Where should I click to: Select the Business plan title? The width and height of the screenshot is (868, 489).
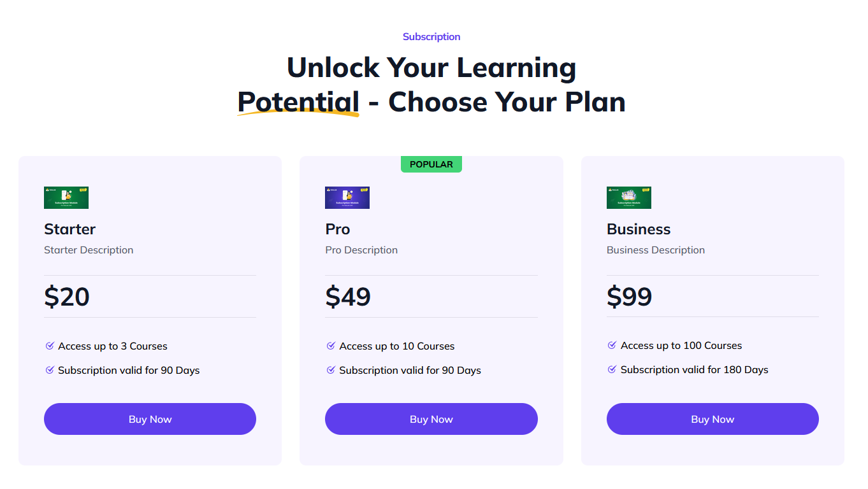tap(639, 229)
